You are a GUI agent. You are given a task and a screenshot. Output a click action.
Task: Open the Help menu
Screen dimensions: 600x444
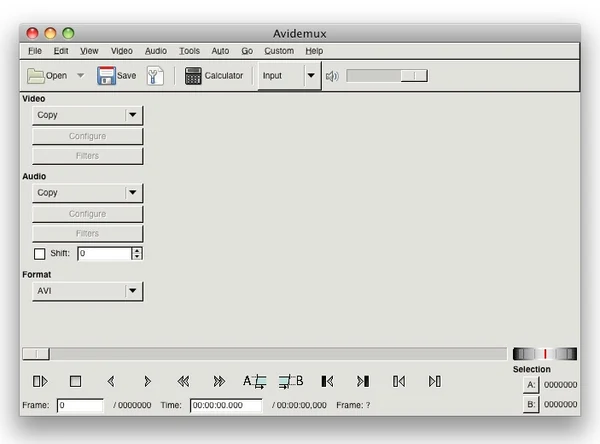pyautogui.click(x=314, y=51)
